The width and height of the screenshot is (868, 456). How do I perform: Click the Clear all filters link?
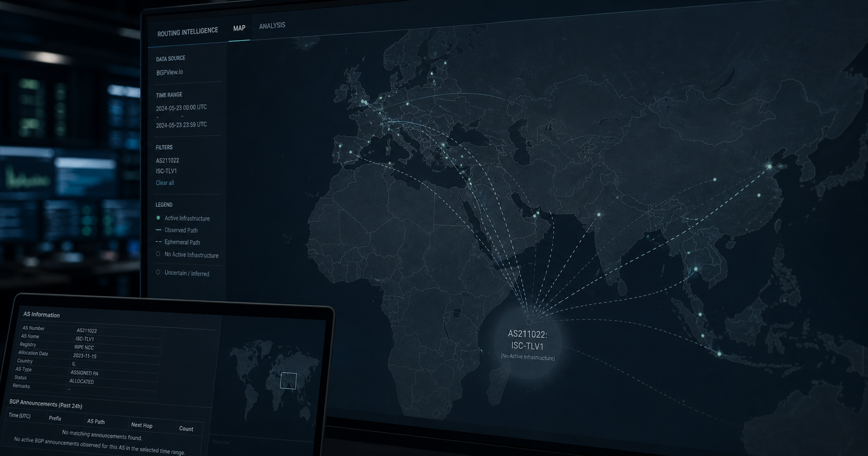[165, 183]
